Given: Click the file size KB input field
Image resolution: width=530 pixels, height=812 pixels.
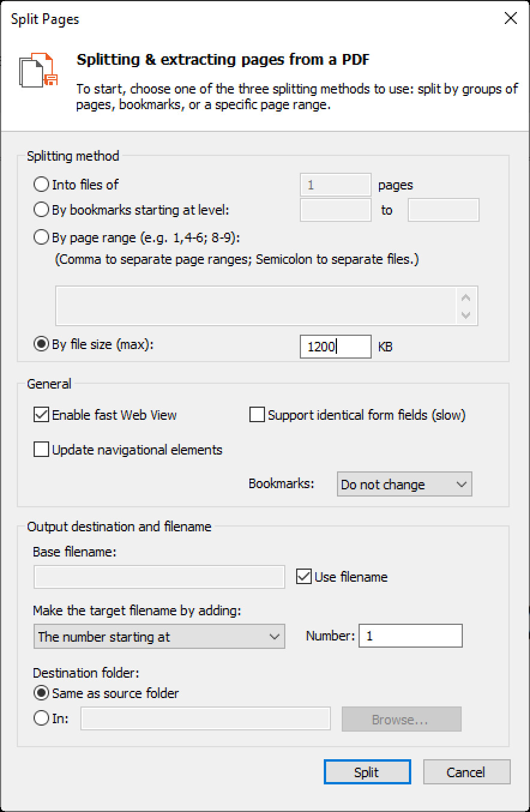Looking at the screenshot, I should tap(335, 347).
